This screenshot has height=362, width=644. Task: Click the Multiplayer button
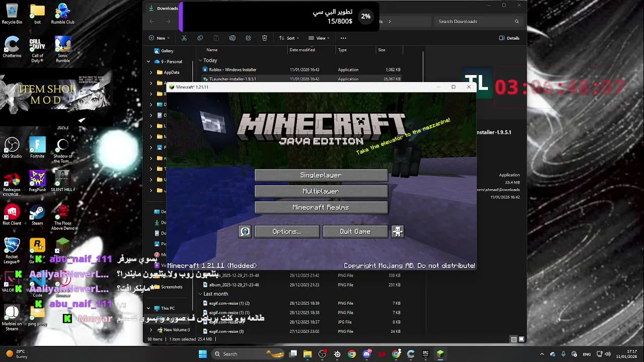coord(321,191)
